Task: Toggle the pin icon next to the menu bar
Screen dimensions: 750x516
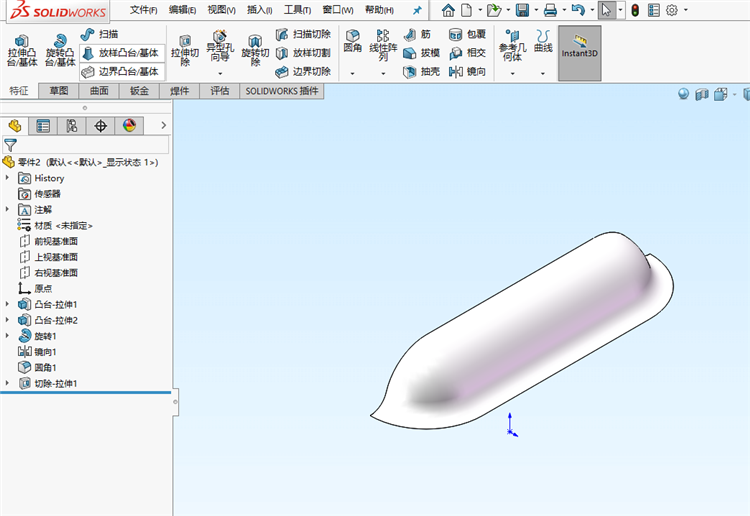Action: tap(417, 10)
